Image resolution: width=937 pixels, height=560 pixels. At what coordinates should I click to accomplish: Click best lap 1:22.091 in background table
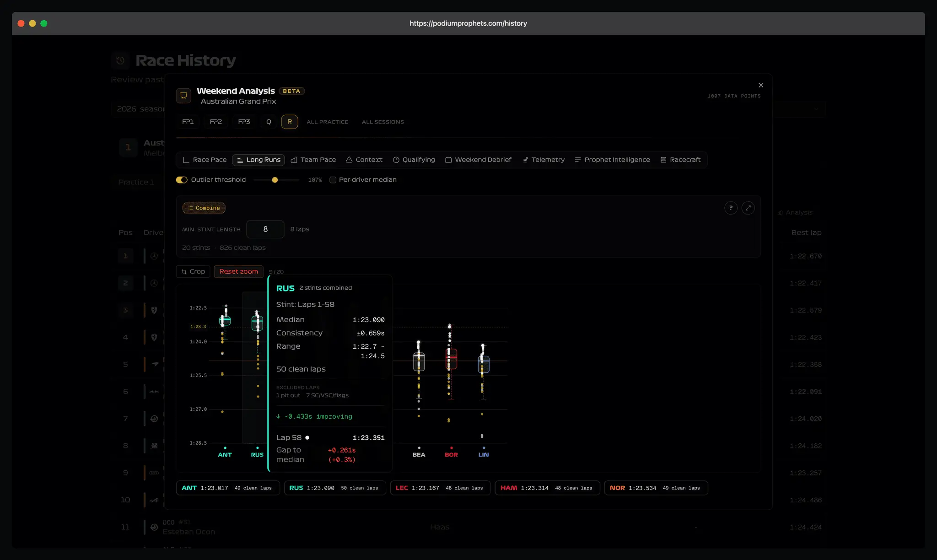[x=806, y=392]
